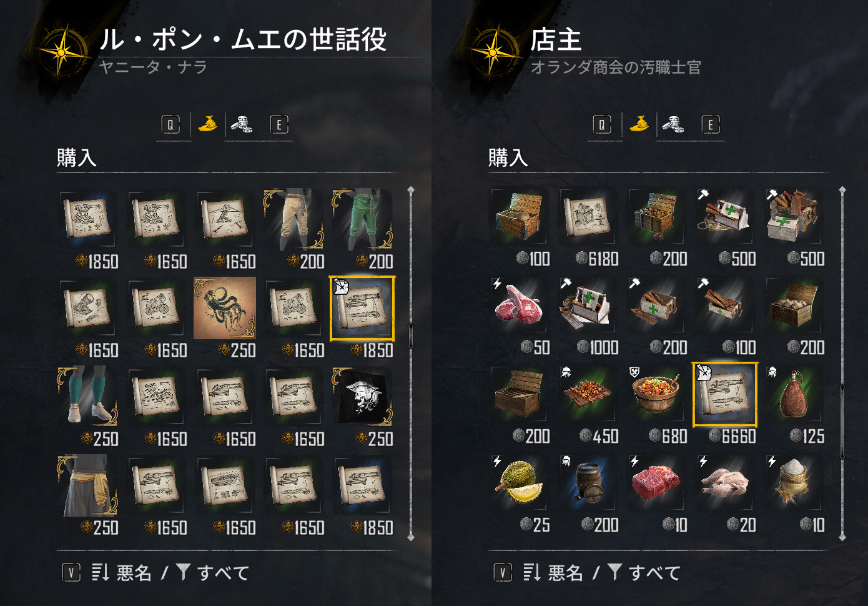Pick the green trousers item priced 200
Image resolution: width=868 pixels, height=606 pixels.
point(362,219)
